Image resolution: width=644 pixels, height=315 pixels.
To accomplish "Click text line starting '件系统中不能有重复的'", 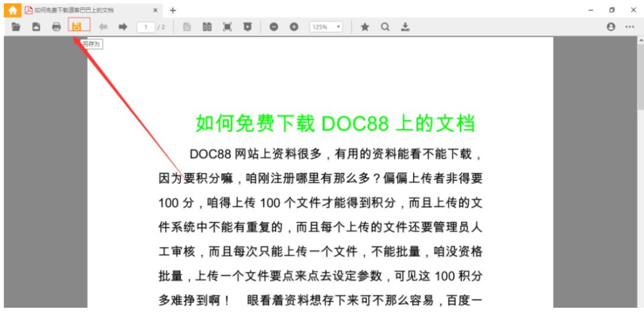I will click(321, 227).
